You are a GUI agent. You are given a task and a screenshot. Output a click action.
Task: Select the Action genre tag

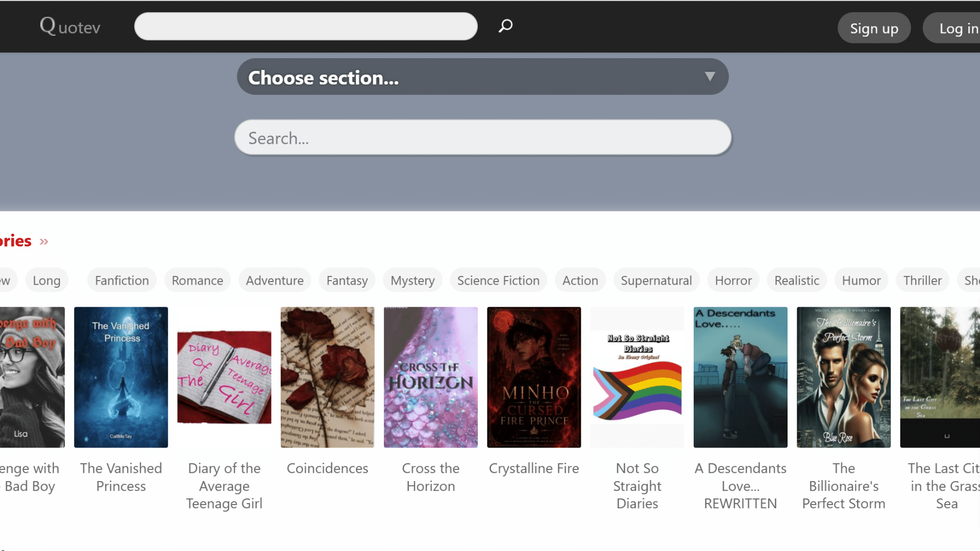click(x=580, y=280)
